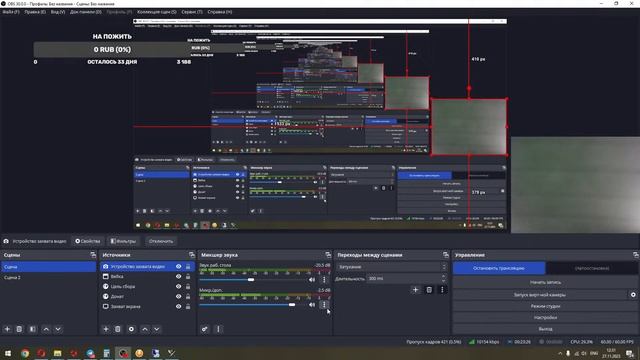Toggle visibility of Цель сбора source
This screenshot has height=360, width=640.
(178, 287)
